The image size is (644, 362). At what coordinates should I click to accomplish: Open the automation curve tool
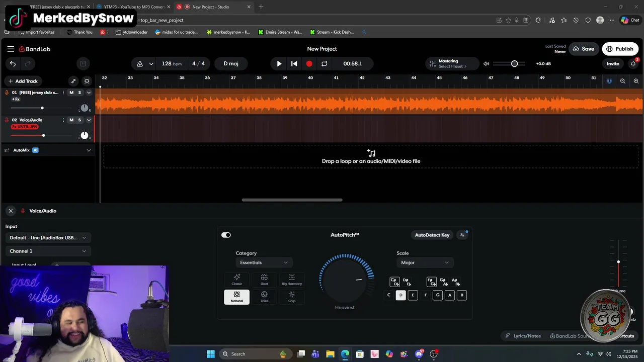73,81
